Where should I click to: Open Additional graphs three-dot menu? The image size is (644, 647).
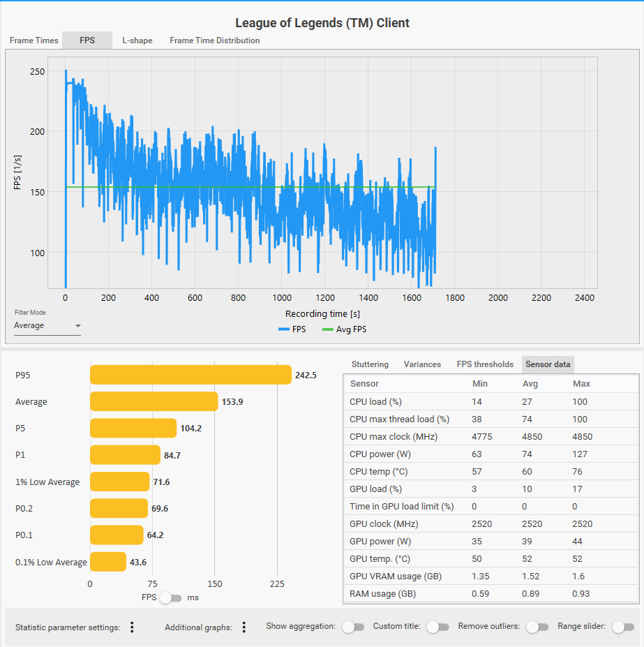244,627
